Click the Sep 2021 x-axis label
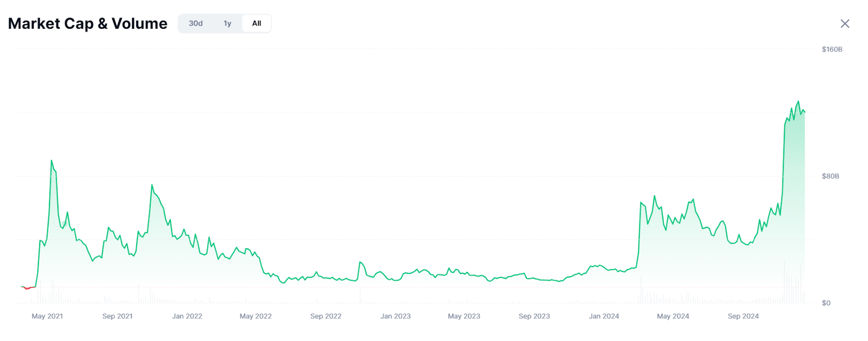The height and width of the screenshot is (341, 868). pos(117,316)
